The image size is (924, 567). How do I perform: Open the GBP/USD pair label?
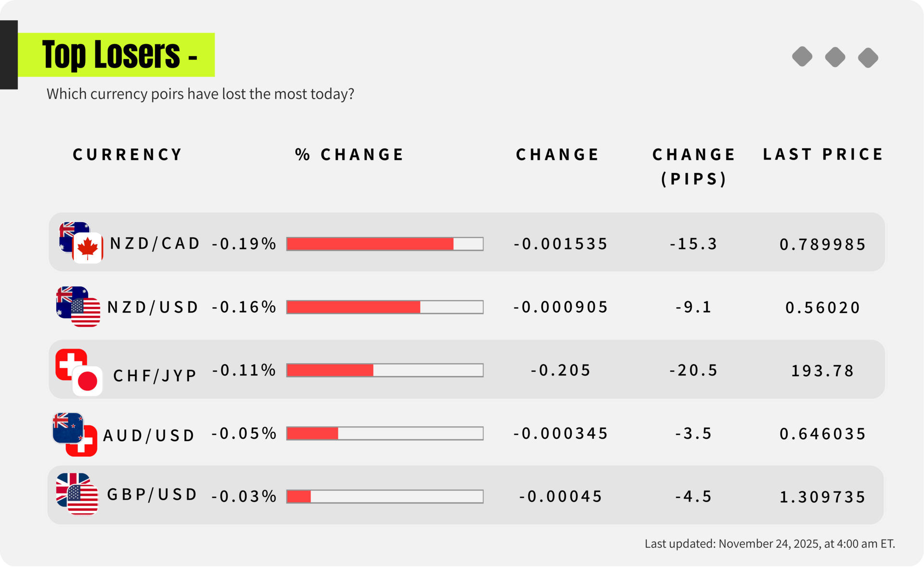(x=152, y=494)
